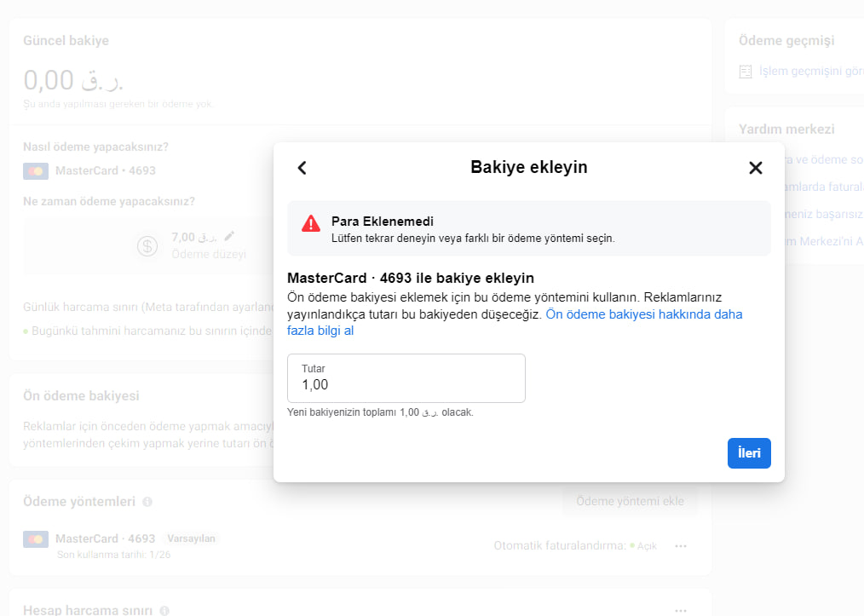864x616 pixels.
Task: Click MasterCard logo in Ödeme yöntemleri list
Action: [x=36, y=538]
